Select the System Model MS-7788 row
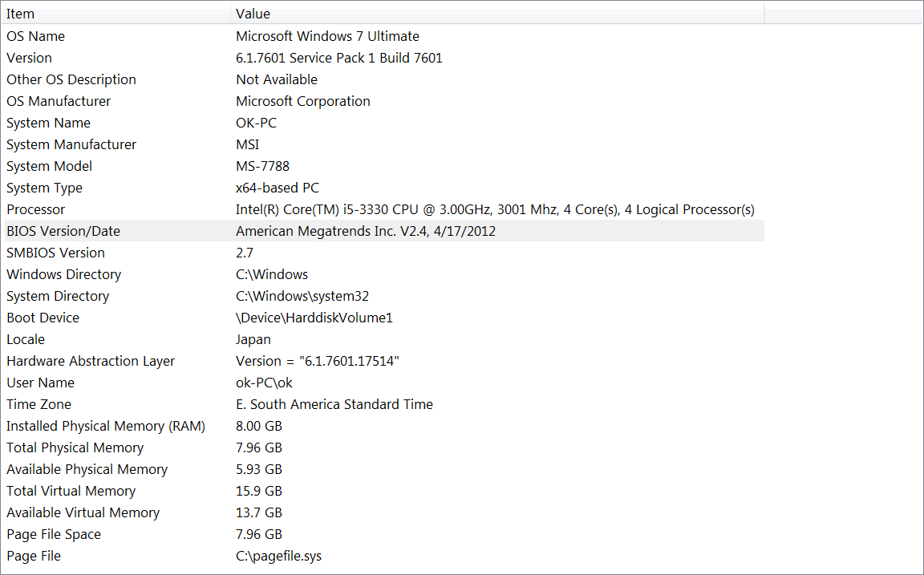The width and height of the screenshot is (924, 575). tap(384, 166)
